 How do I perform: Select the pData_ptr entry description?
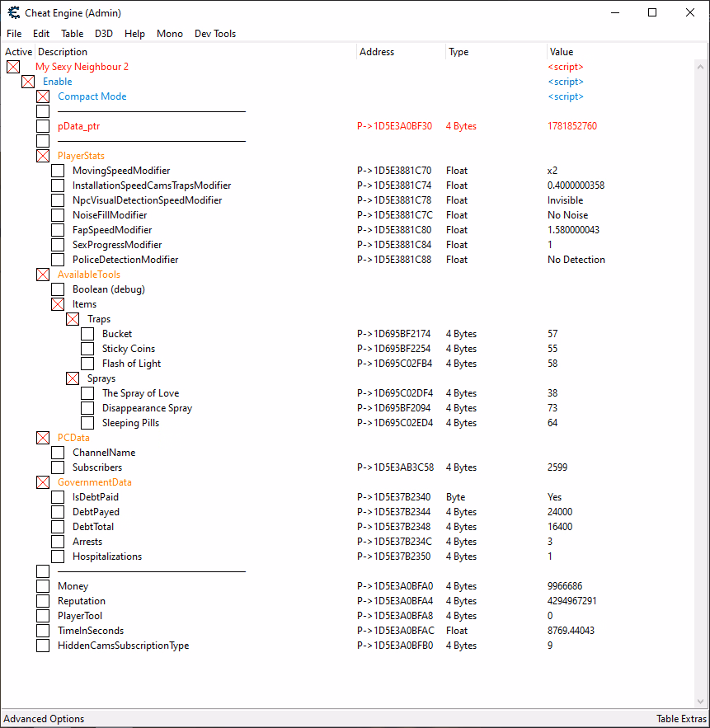(78, 126)
